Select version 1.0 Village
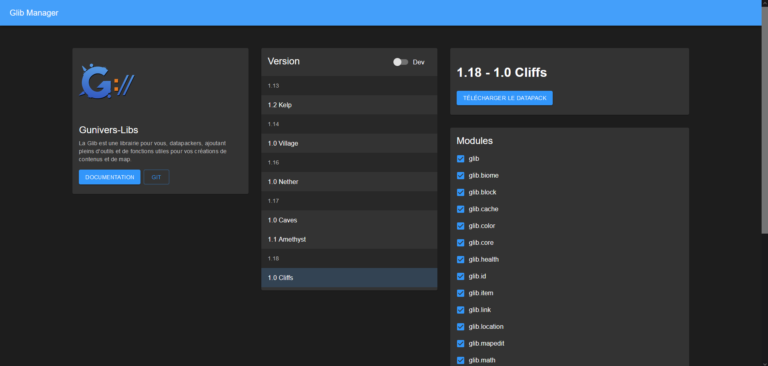768x366 pixels. [349, 143]
